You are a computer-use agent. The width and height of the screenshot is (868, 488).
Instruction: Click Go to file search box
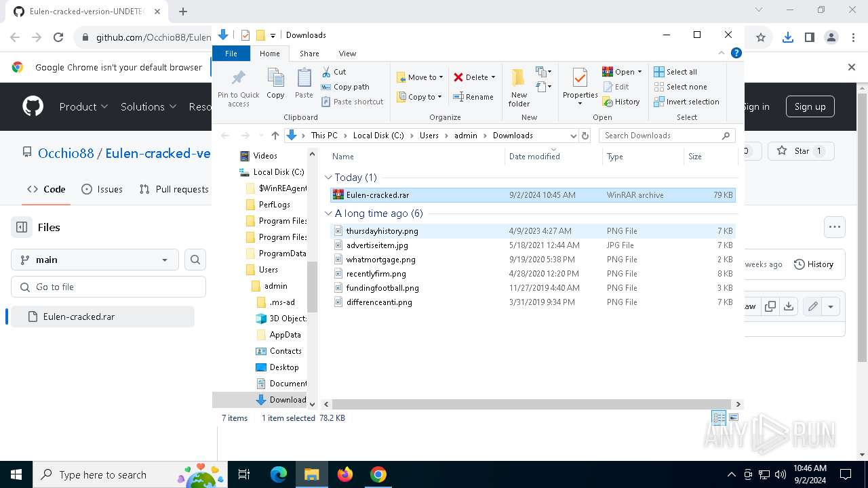tap(108, 287)
